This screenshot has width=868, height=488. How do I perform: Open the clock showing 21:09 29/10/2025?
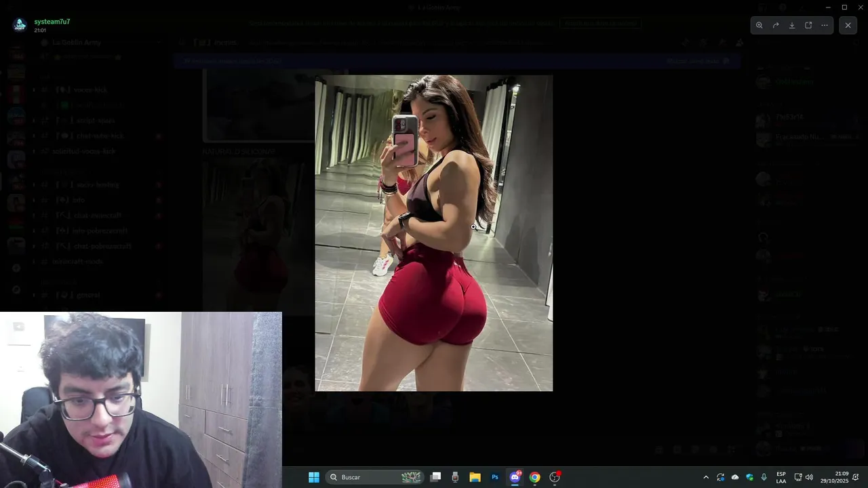[x=834, y=477]
